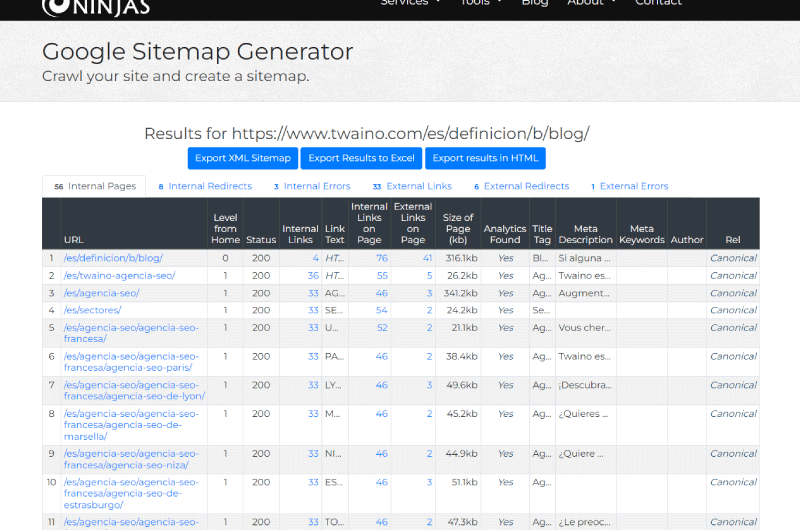800x530 pixels.
Task: Open /es/twaino-agencia-seo/ URL link
Action: click(x=119, y=275)
